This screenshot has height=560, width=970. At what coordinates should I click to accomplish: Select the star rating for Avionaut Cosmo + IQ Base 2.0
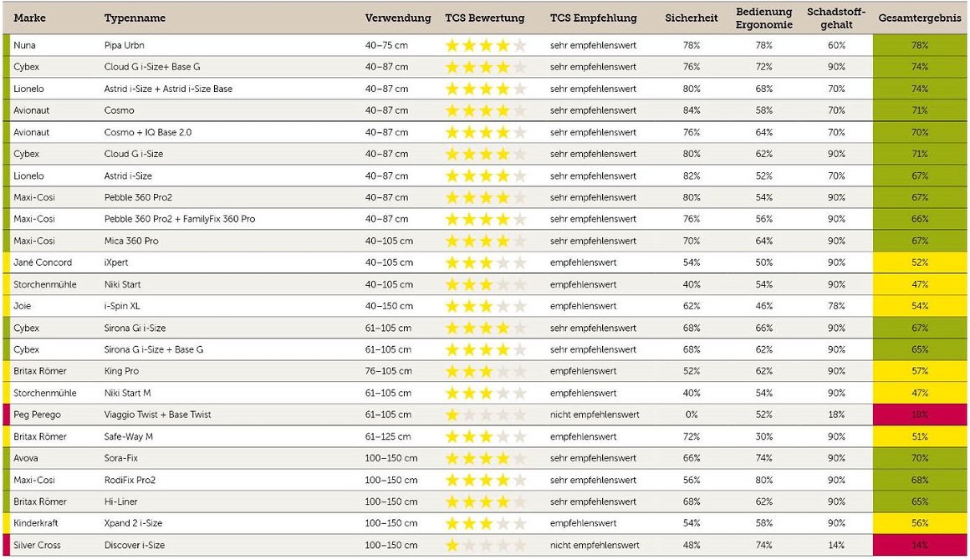[486, 132]
